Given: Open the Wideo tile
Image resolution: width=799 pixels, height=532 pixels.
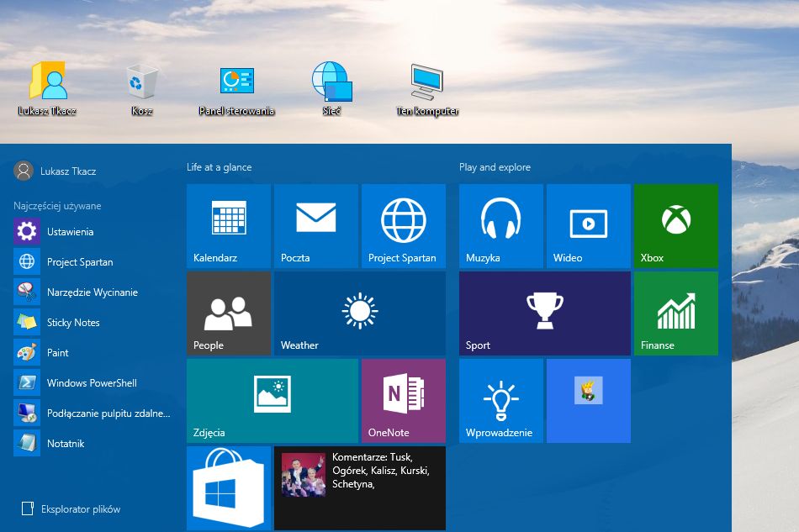Looking at the screenshot, I should point(589,226).
